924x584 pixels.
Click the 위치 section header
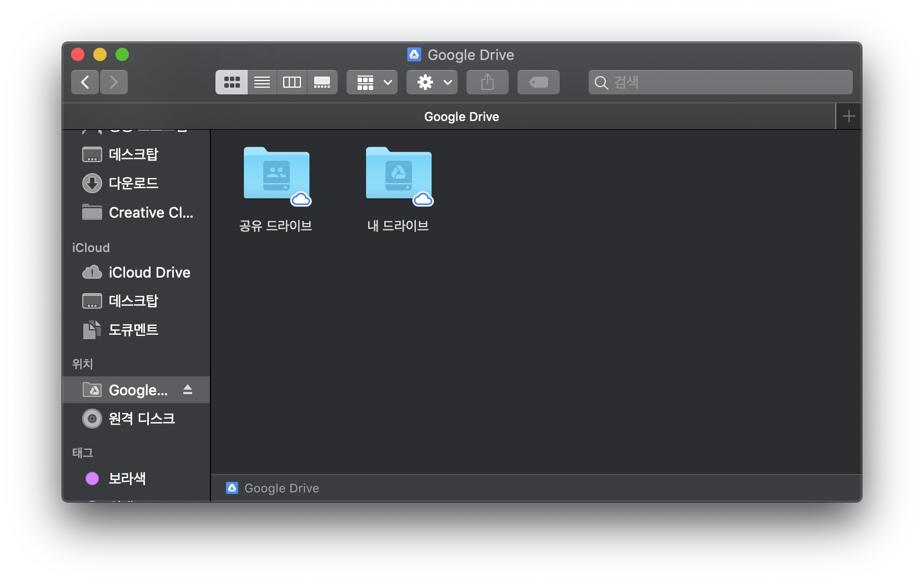pos(83,364)
